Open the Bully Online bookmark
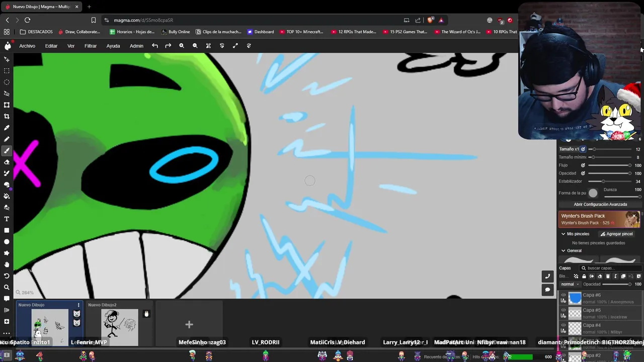The width and height of the screenshot is (644, 362). (x=176, y=32)
